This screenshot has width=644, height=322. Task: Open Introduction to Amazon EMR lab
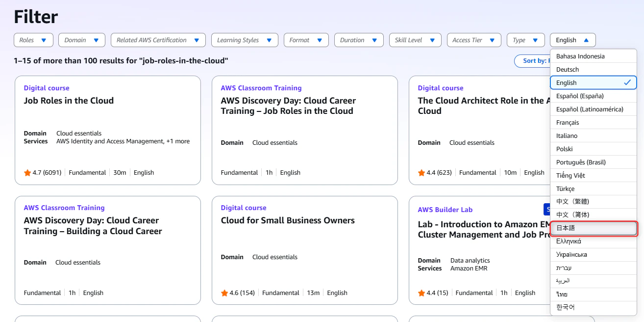484,229
